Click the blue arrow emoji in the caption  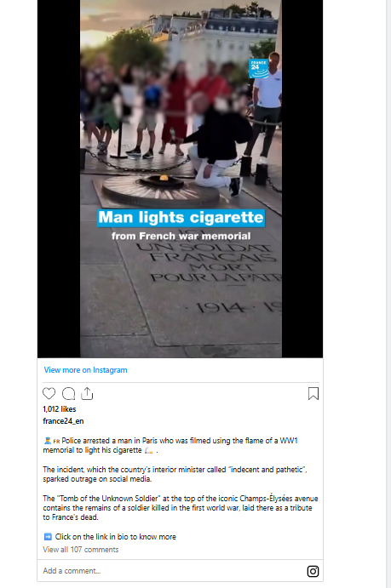click(x=48, y=537)
